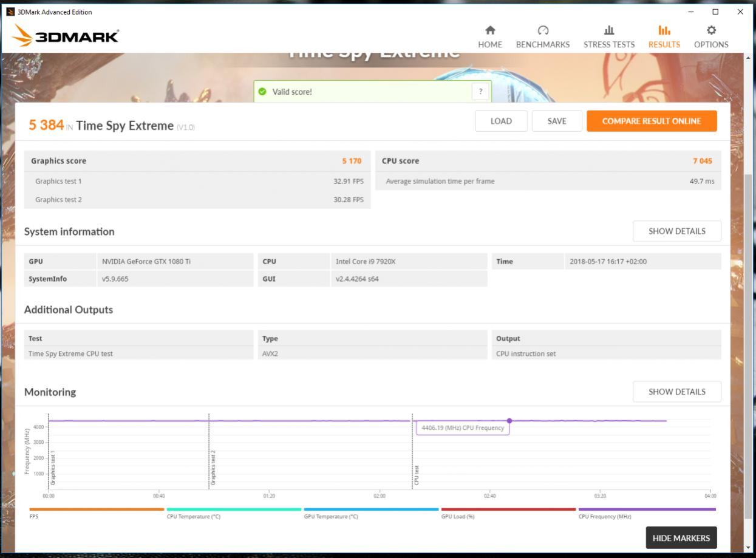
Task: Click the scrollbar down arrow
Action: pos(747,548)
